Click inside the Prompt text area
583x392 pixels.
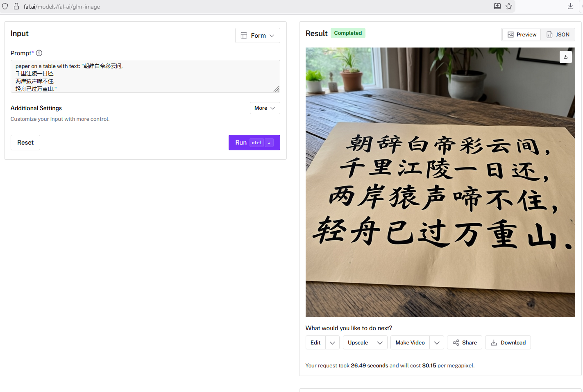click(145, 76)
